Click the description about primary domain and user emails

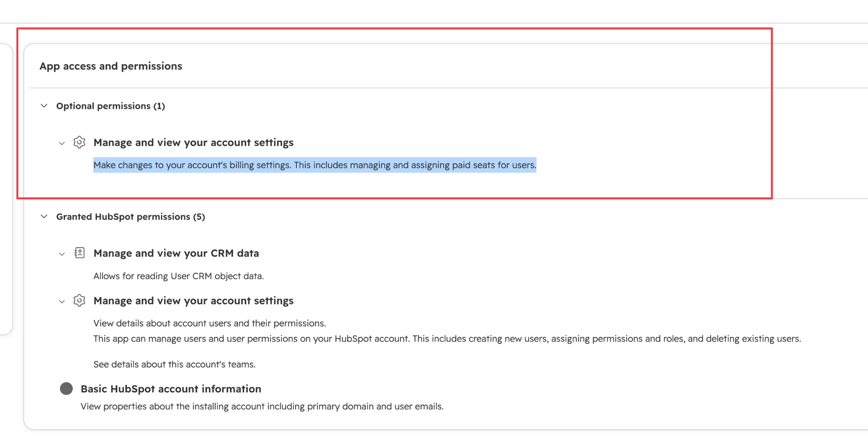(262, 406)
